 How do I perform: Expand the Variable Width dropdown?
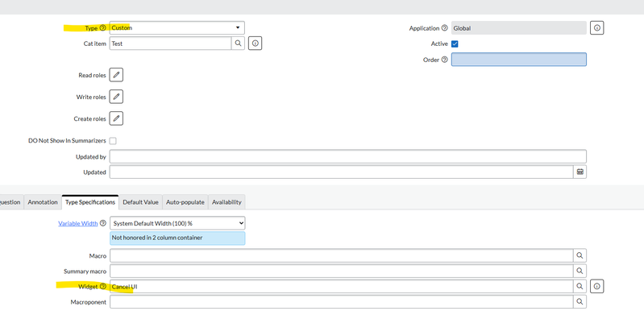(177, 223)
